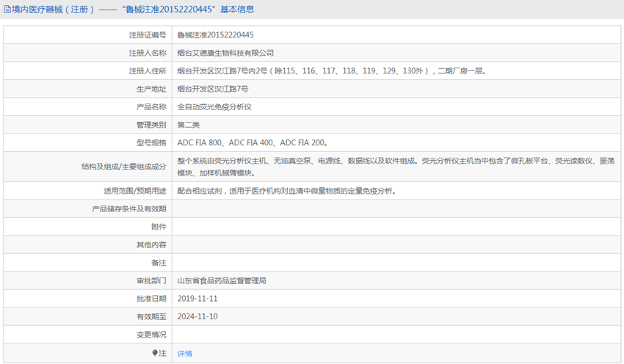
Task: Click the 产品储存条件及有效期 label
Action: point(129,209)
